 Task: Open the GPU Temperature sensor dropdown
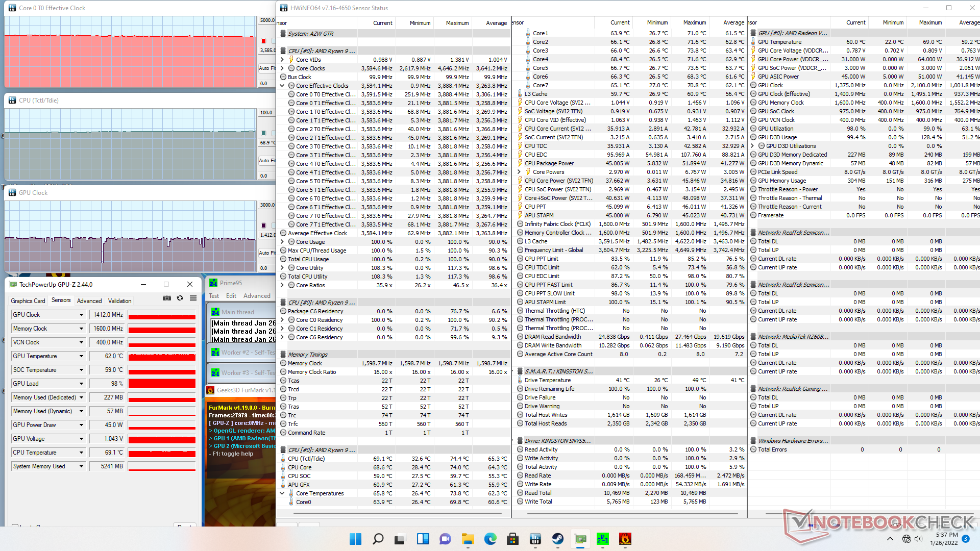81,356
